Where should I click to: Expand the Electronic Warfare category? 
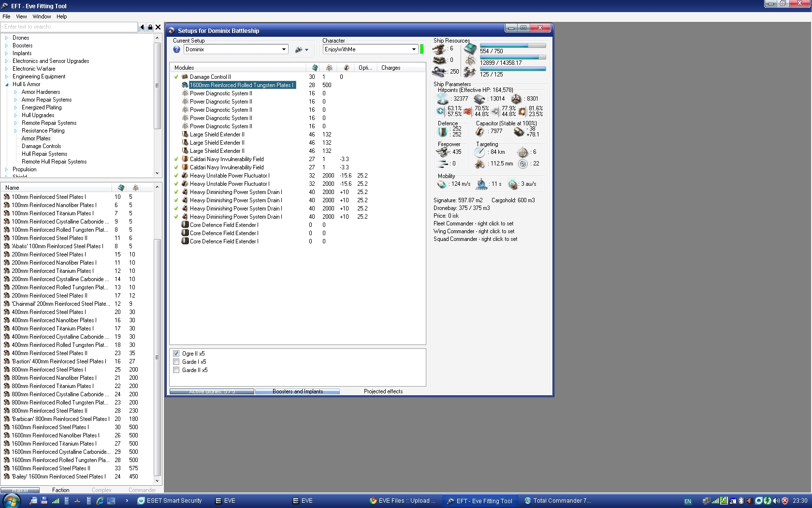coord(6,69)
